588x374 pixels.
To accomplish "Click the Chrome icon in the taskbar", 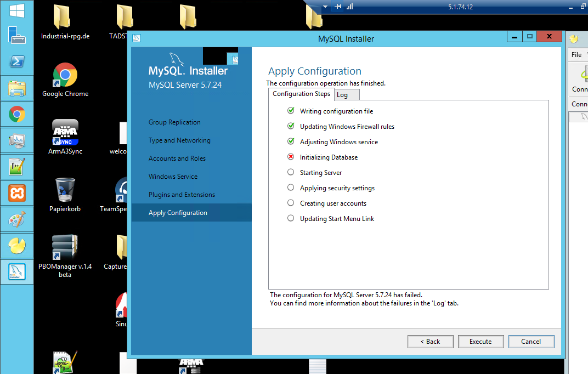I will (x=17, y=114).
